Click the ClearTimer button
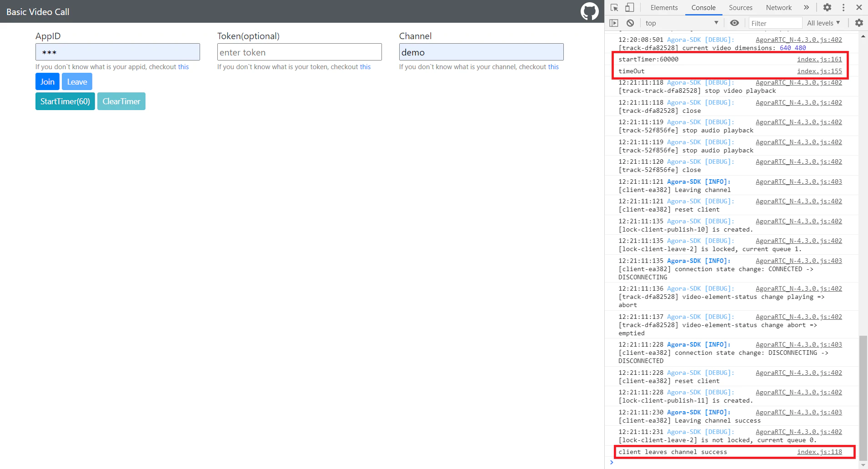 click(121, 101)
